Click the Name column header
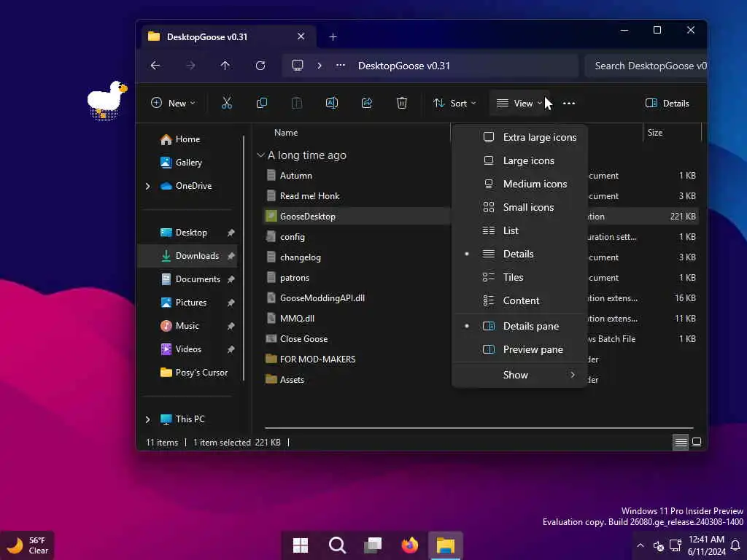This screenshot has width=747, height=560. [x=286, y=133]
